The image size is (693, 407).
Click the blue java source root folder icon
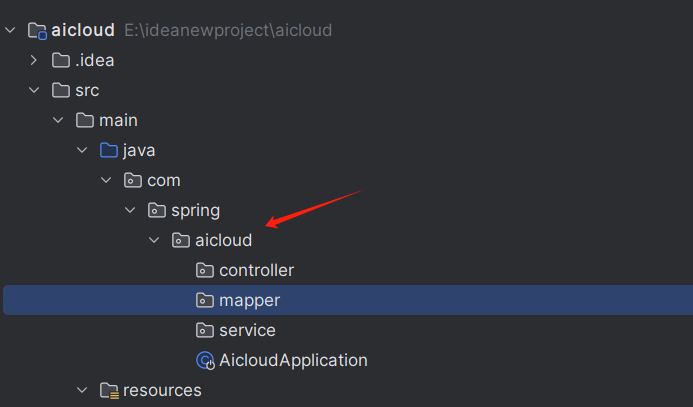(109, 150)
